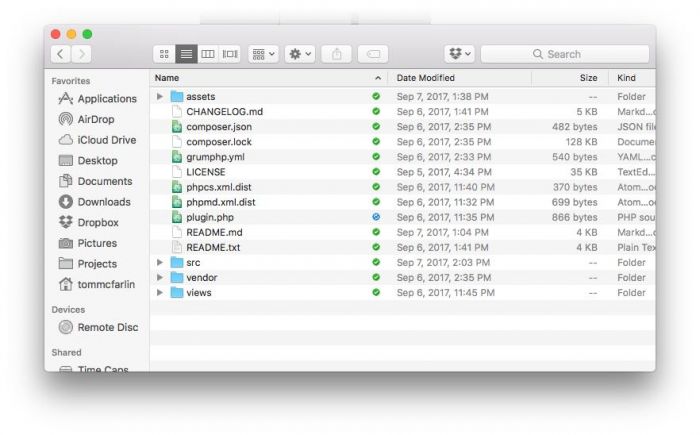
Task: Expand the assets folder disclosure triangle
Action: (x=160, y=96)
